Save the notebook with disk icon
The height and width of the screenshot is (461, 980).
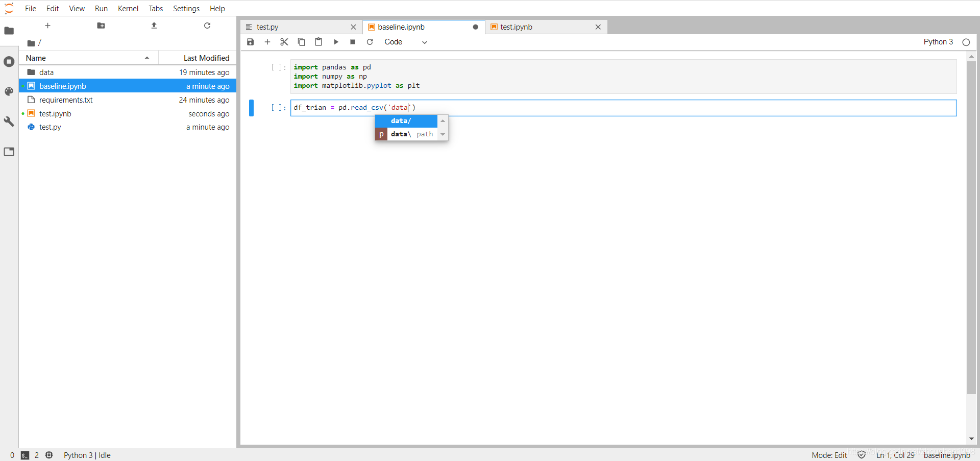[x=250, y=42]
